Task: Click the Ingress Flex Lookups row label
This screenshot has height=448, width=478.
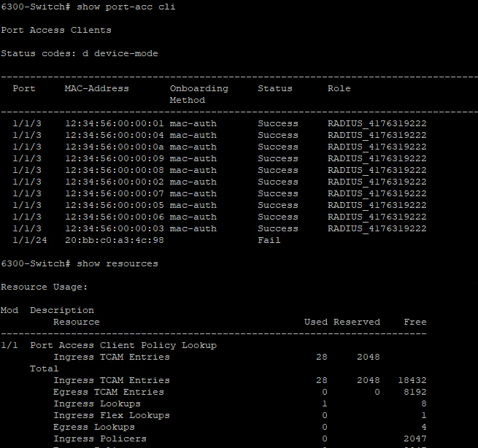Action: [x=112, y=416]
